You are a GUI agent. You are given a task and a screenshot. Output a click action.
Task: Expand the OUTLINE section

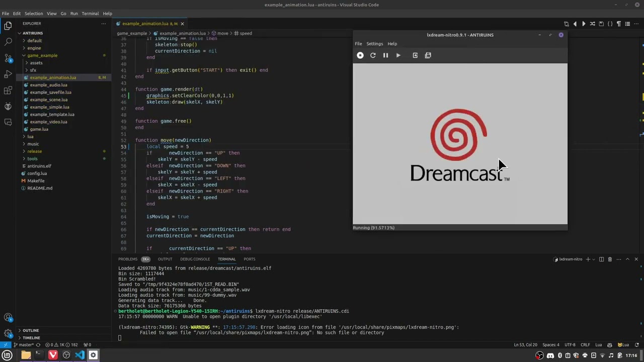[x=31, y=330]
